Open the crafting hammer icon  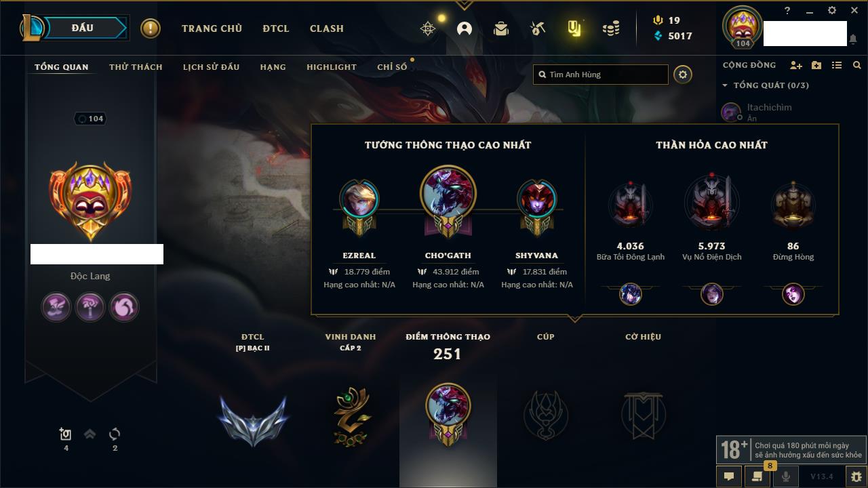pos(538,28)
